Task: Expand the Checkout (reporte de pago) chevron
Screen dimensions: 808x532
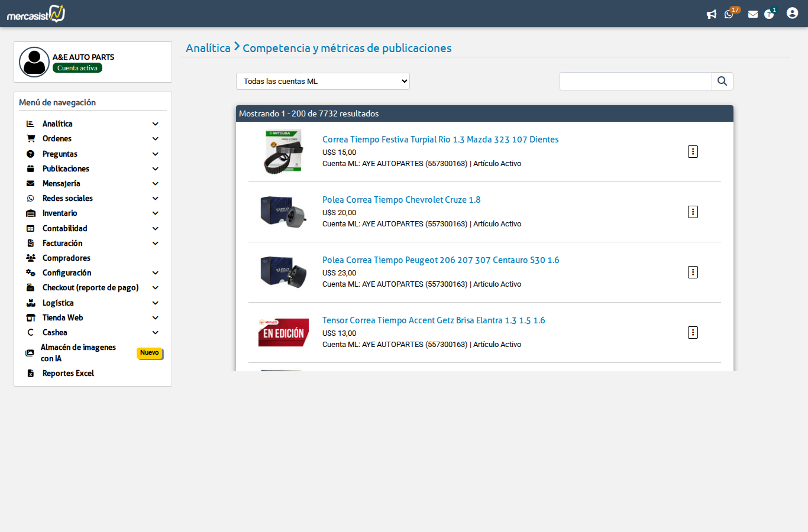Action: [155, 287]
